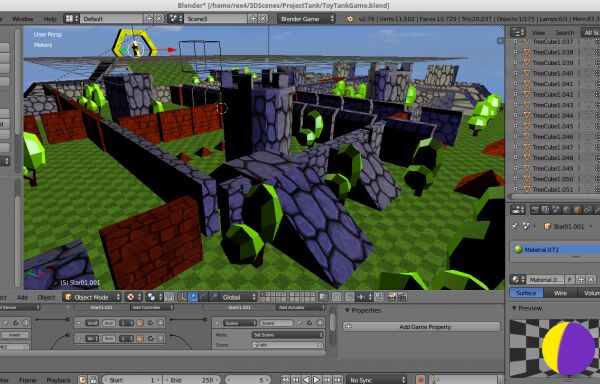Add a new scene next to Scene3
This screenshot has width=600, height=384.
(253, 18)
